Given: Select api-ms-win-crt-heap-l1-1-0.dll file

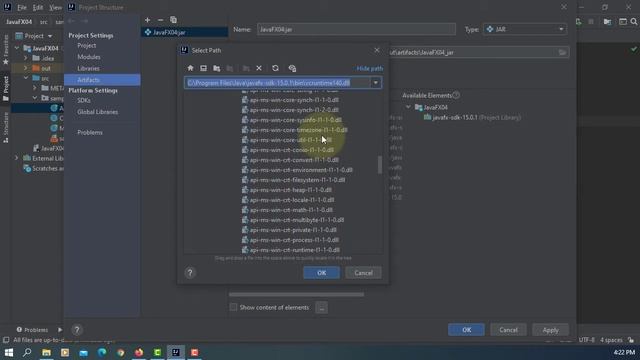Looking at the screenshot, I should pyautogui.click(x=290, y=190).
